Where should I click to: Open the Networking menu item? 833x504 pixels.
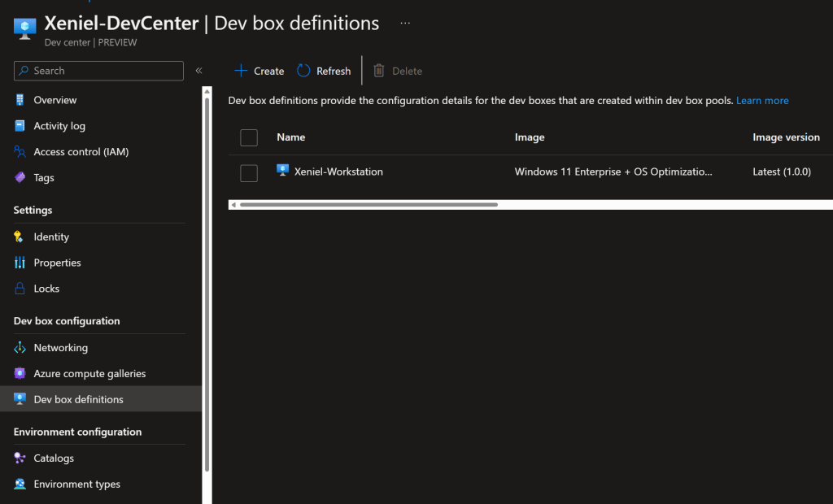pyautogui.click(x=60, y=348)
